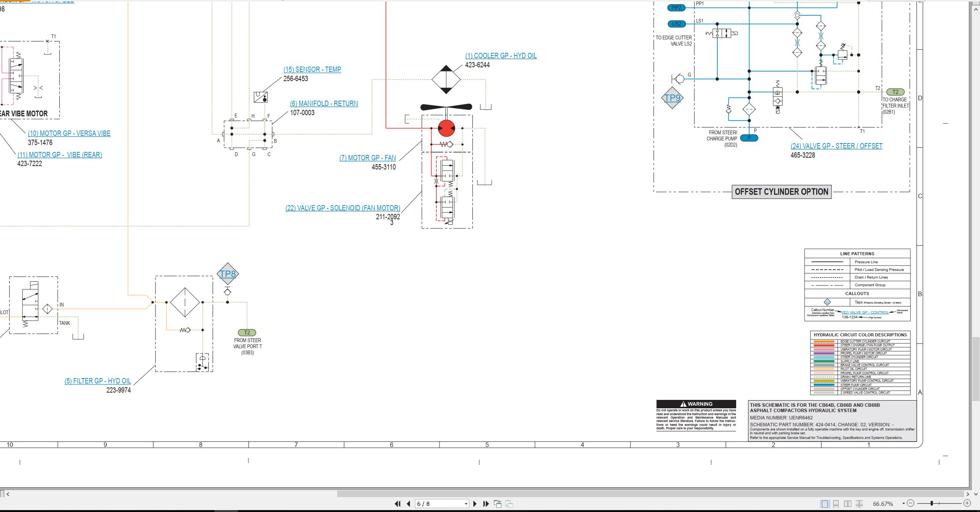Jump to the last page
This screenshot has height=512, width=980.
pos(486,504)
